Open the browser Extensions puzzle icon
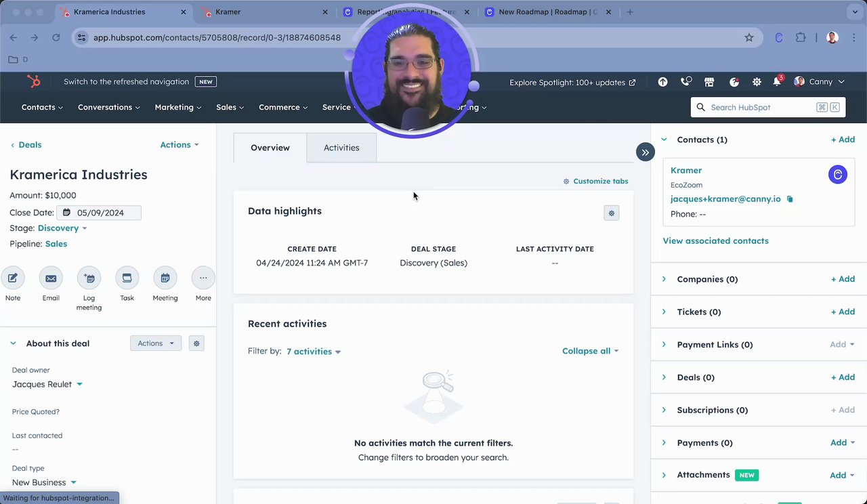This screenshot has width=867, height=504. point(801,38)
